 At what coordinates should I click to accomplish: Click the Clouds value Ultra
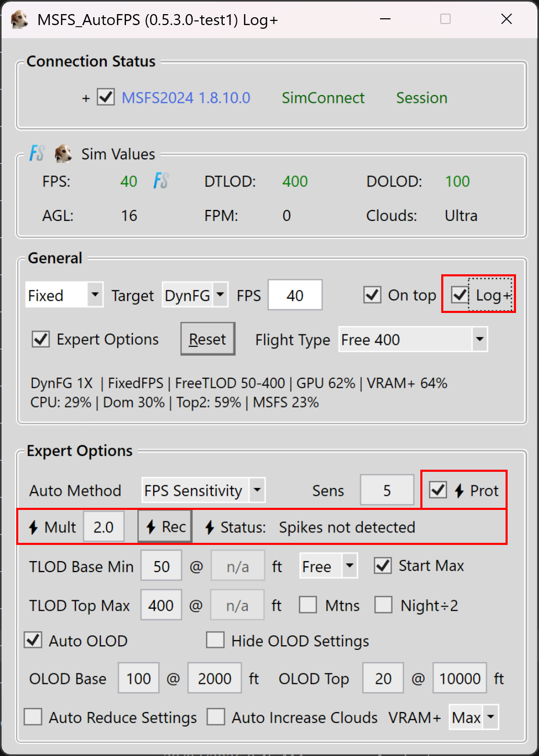[x=461, y=216]
